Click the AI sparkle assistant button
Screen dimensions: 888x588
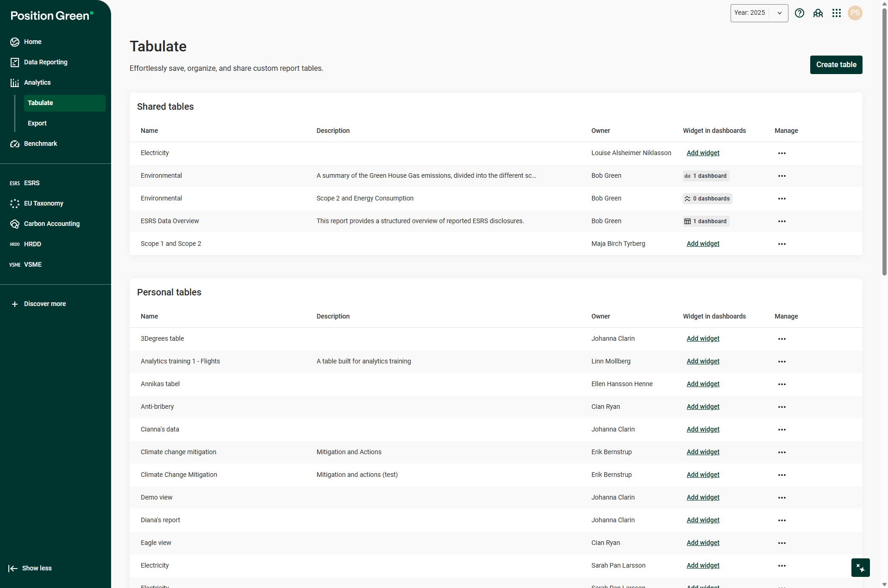pyautogui.click(x=860, y=568)
